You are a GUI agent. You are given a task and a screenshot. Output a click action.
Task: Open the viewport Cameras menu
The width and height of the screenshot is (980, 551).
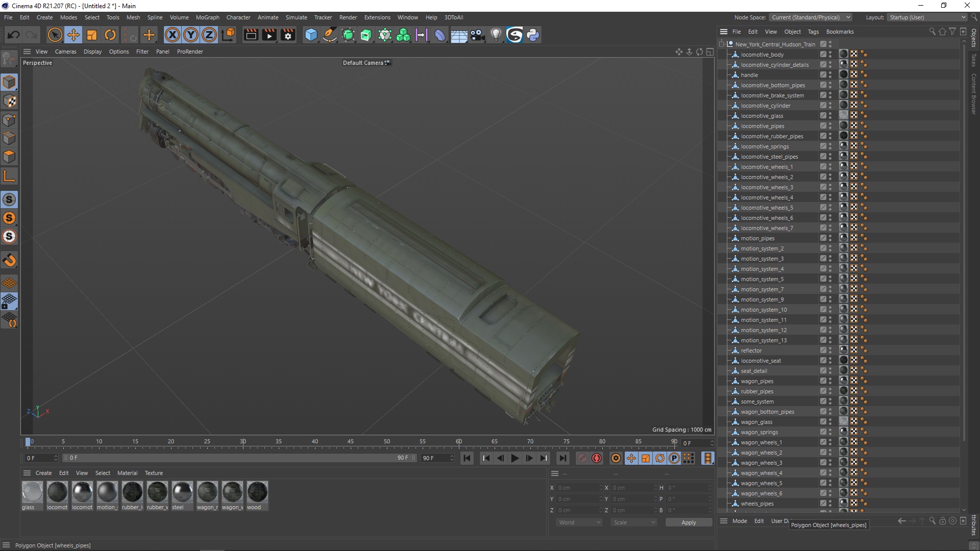click(x=65, y=52)
